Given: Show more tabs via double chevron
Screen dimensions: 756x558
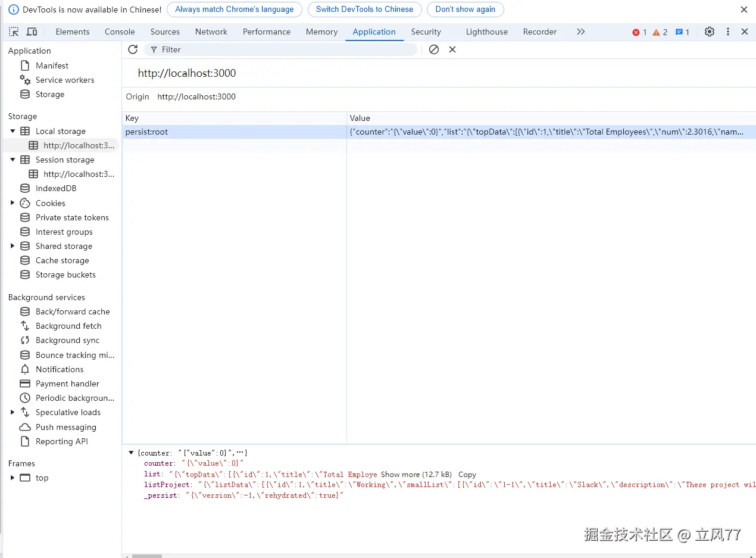Looking at the screenshot, I should coord(581,32).
